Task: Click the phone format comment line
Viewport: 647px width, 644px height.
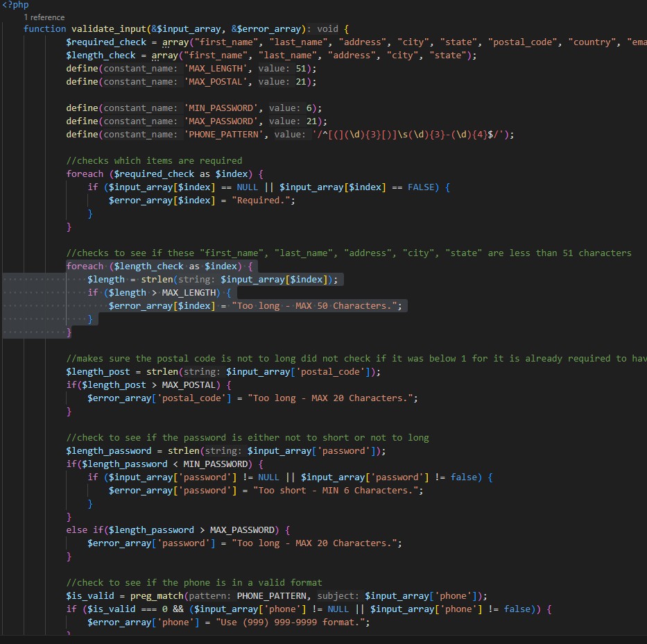Action: tap(194, 583)
